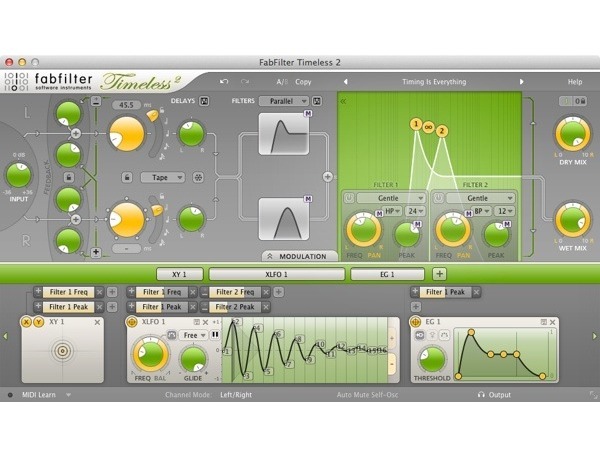Viewport: 600px width, 458px height.
Task: Click the XLFO 1 drag source icon
Action: click(x=132, y=322)
